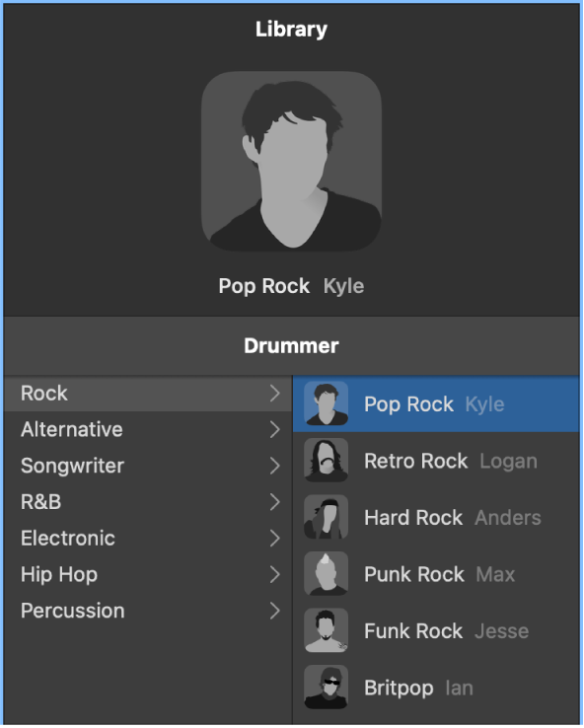The height and width of the screenshot is (728, 584).
Task: Select the Pop Rock Kyle avatar icon
Action: [326, 403]
